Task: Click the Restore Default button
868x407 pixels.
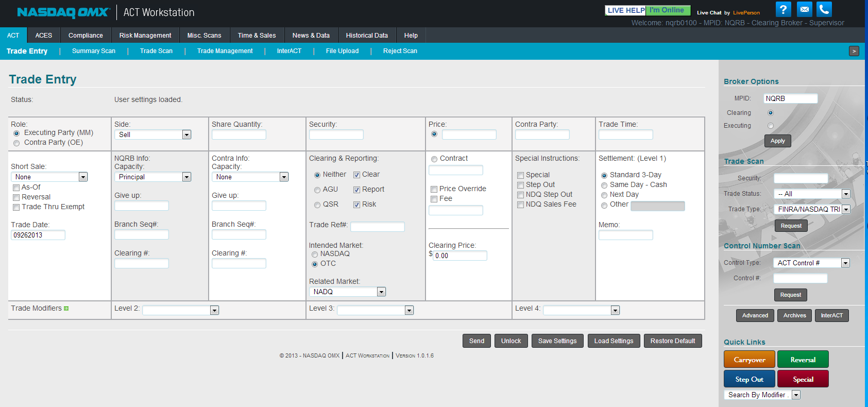Action: click(673, 341)
